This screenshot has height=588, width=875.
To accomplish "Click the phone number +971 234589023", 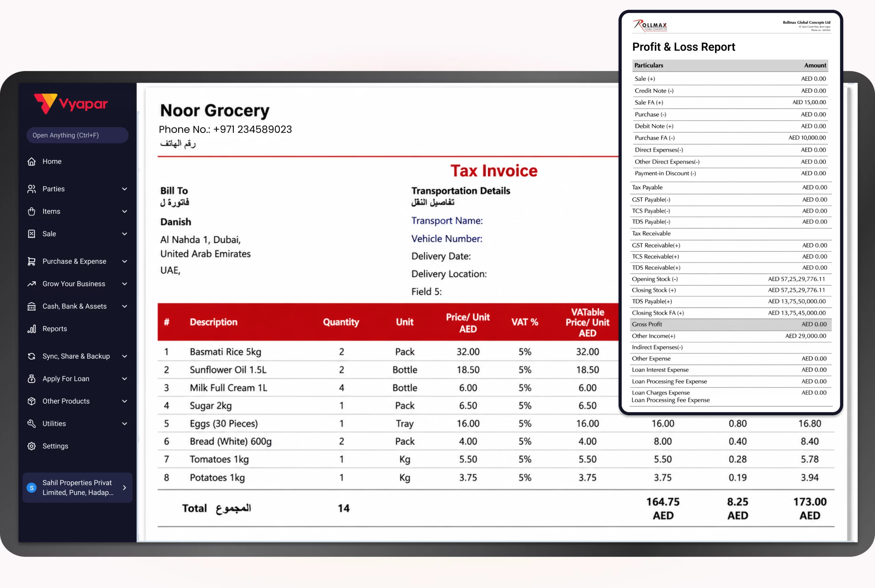I will (252, 129).
